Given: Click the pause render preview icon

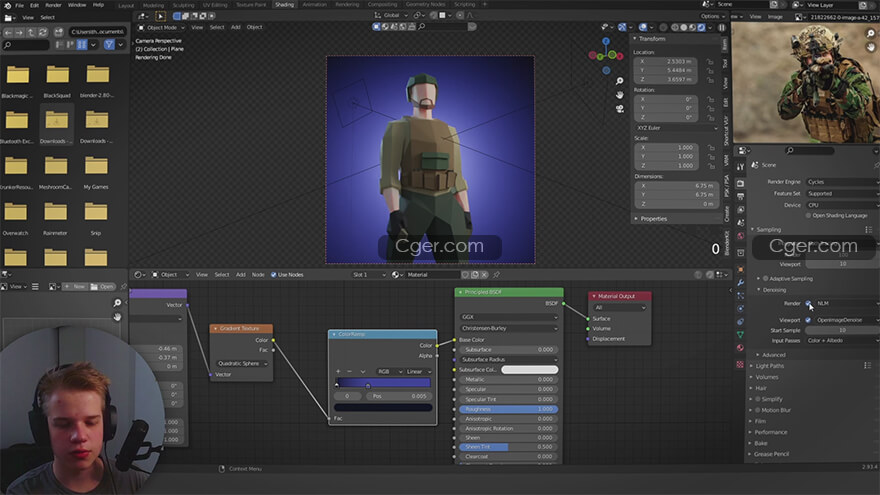Looking at the screenshot, I should click(x=722, y=27).
